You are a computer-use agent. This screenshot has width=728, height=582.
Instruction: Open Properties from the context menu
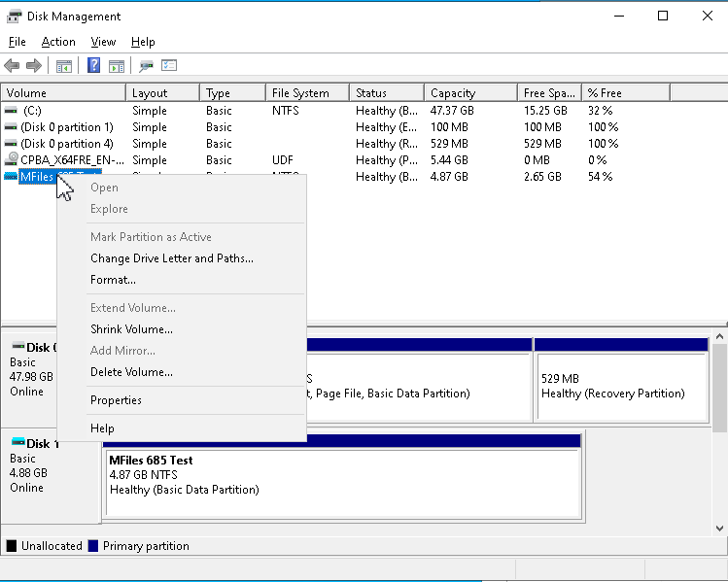(116, 400)
